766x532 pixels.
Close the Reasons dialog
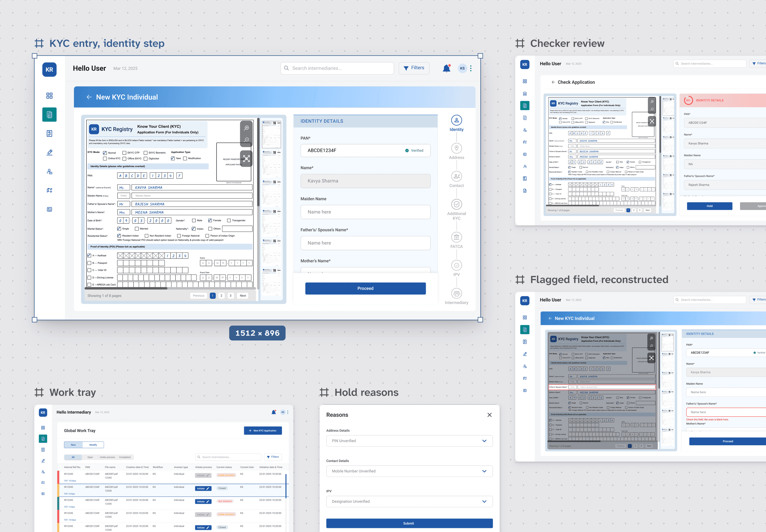coord(489,415)
